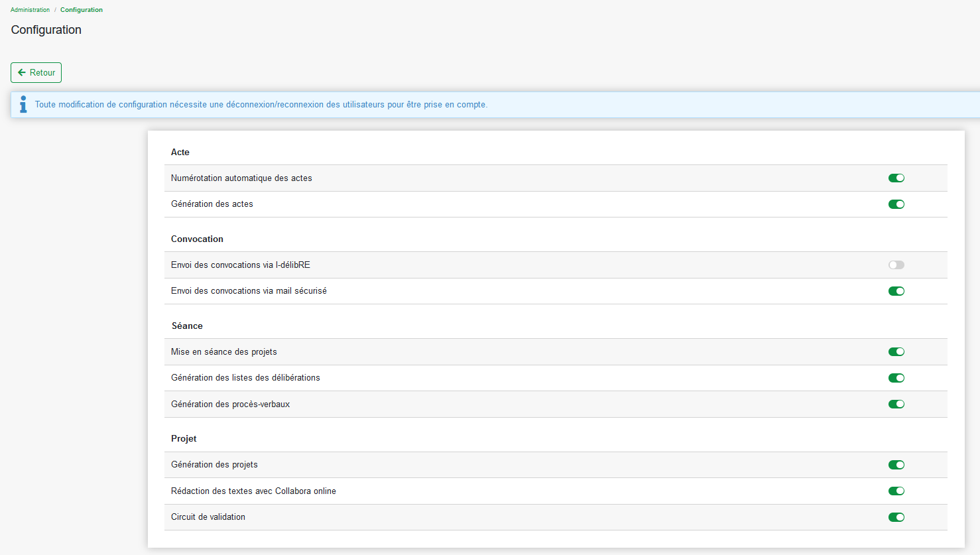The image size is (980, 555).
Task: Click the Configuration page title
Action: click(46, 30)
